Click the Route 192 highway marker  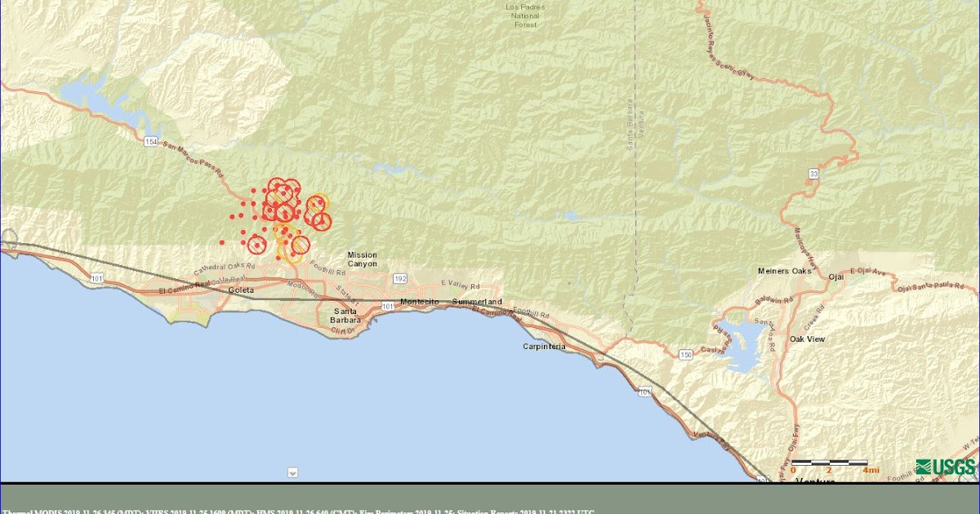[x=399, y=277]
